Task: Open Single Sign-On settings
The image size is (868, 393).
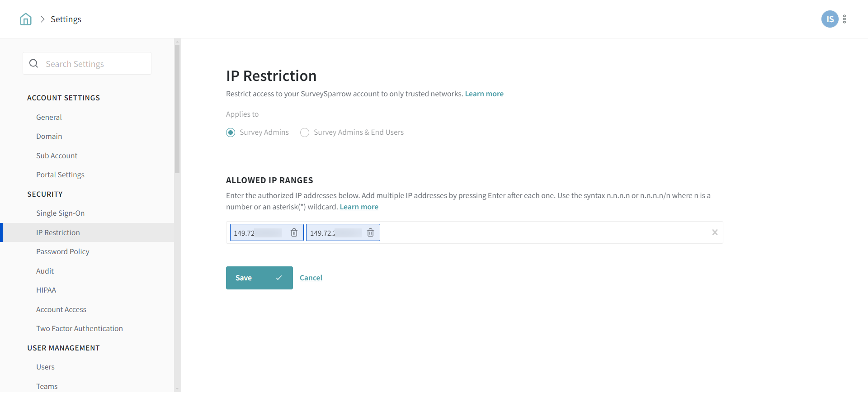Action: click(61, 213)
